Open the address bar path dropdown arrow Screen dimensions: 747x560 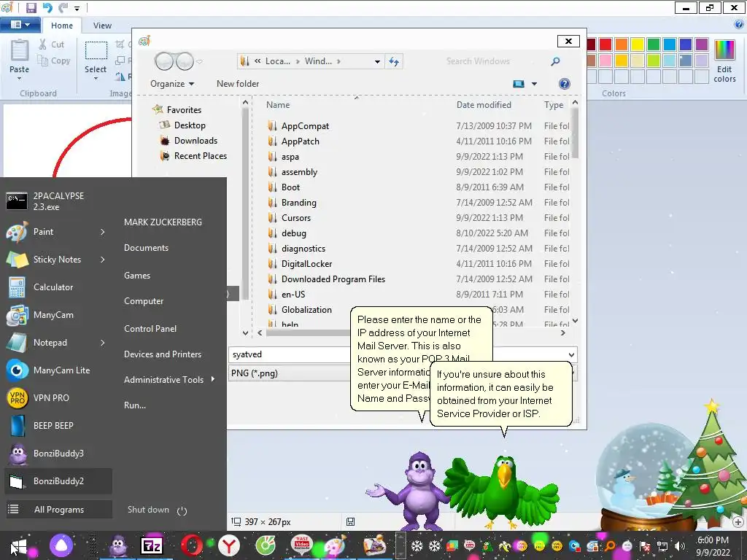pos(377,61)
